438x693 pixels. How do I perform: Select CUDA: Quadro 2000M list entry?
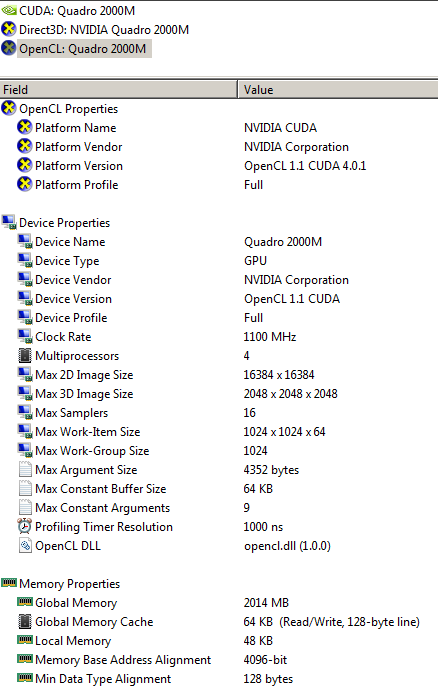(76, 11)
